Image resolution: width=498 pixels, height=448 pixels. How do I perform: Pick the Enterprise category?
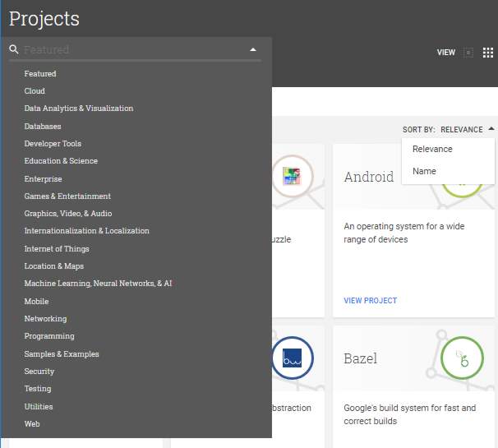(43, 179)
